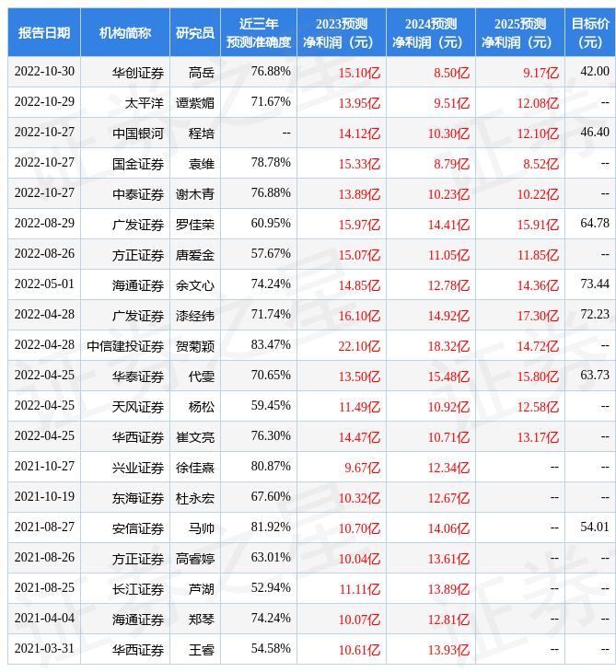Click accuracy value 78.78%

(271, 162)
